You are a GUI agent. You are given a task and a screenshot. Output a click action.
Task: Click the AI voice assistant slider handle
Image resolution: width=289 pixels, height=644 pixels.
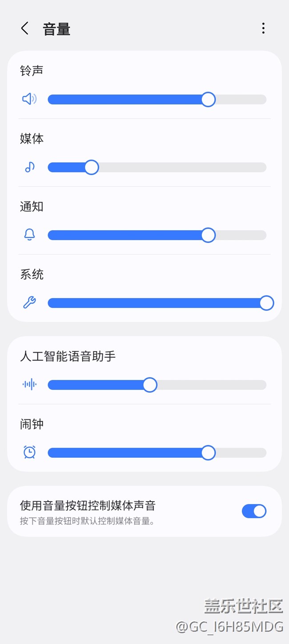[150, 385]
